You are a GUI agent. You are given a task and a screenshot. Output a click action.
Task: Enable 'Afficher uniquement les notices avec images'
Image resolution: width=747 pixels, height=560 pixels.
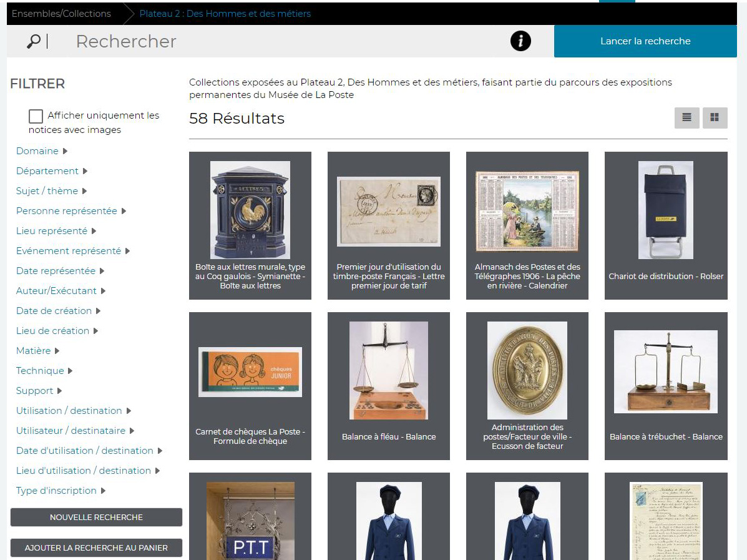coord(36,115)
